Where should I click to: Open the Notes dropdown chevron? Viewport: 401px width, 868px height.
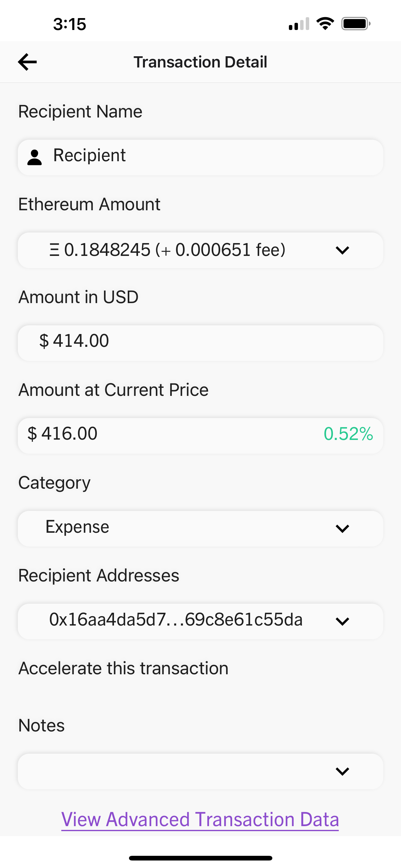click(x=342, y=771)
